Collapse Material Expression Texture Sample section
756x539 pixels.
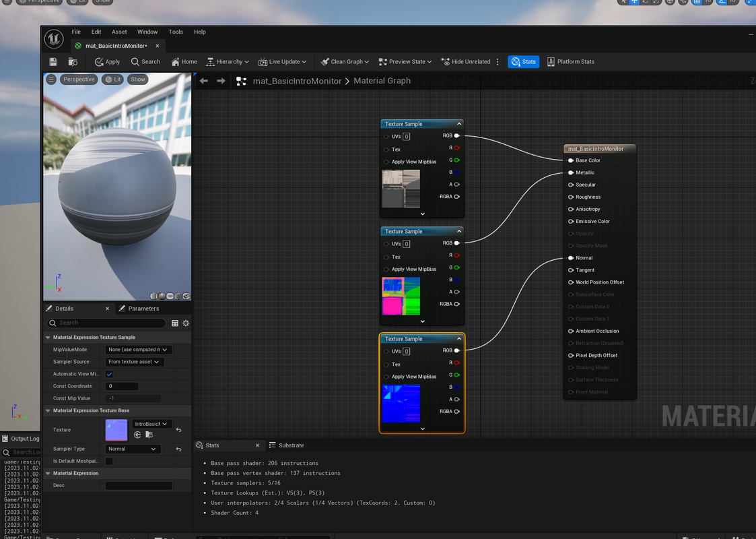coord(48,338)
